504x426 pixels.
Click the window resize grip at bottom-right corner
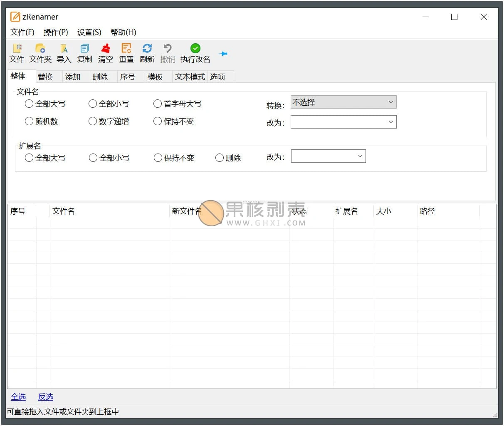495,415
